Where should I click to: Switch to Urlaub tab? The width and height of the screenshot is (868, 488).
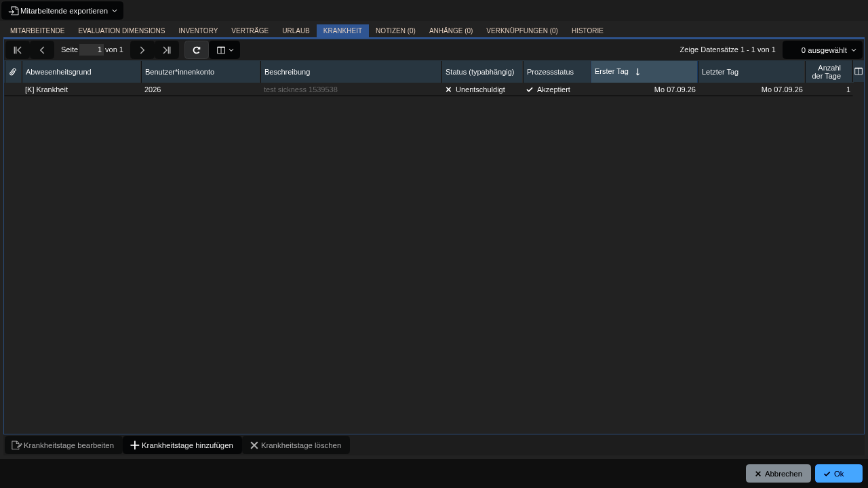296,30
